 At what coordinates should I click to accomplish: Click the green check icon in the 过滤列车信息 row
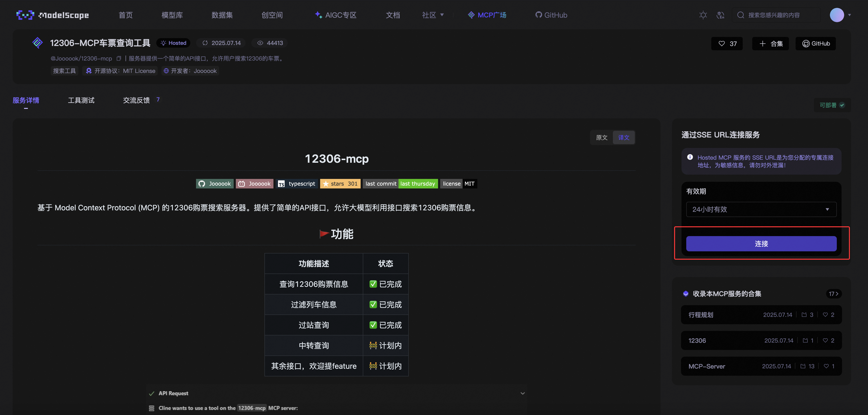373,304
